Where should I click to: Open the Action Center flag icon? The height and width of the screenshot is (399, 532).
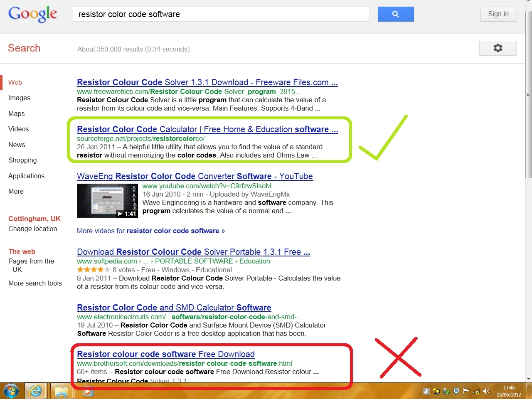tap(466, 391)
